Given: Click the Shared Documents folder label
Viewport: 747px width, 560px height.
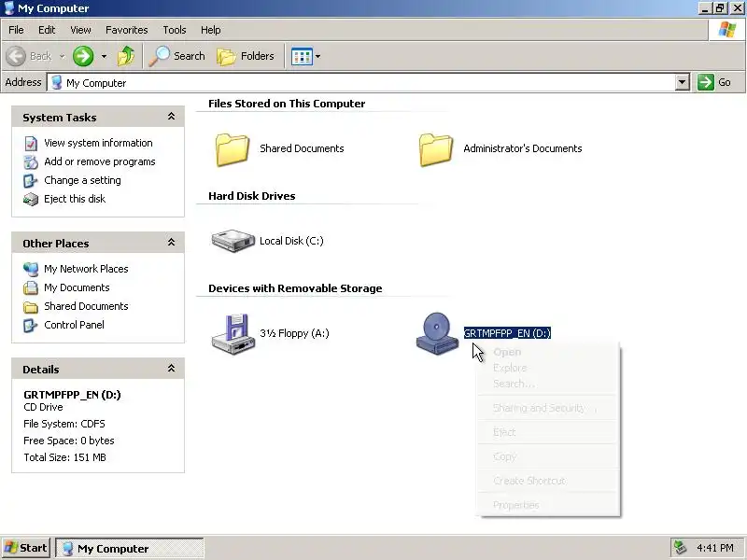Looking at the screenshot, I should coord(302,148).
